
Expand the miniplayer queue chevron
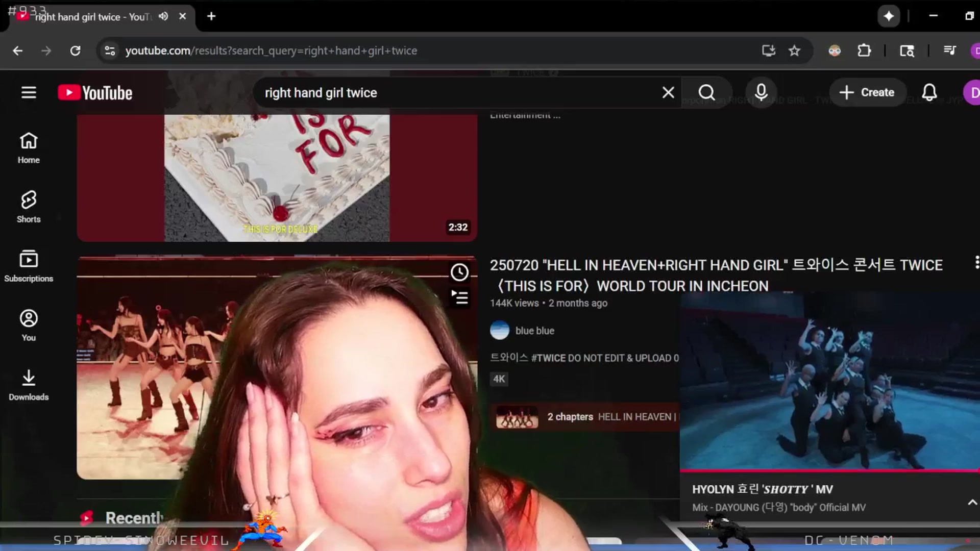(972, 503)
